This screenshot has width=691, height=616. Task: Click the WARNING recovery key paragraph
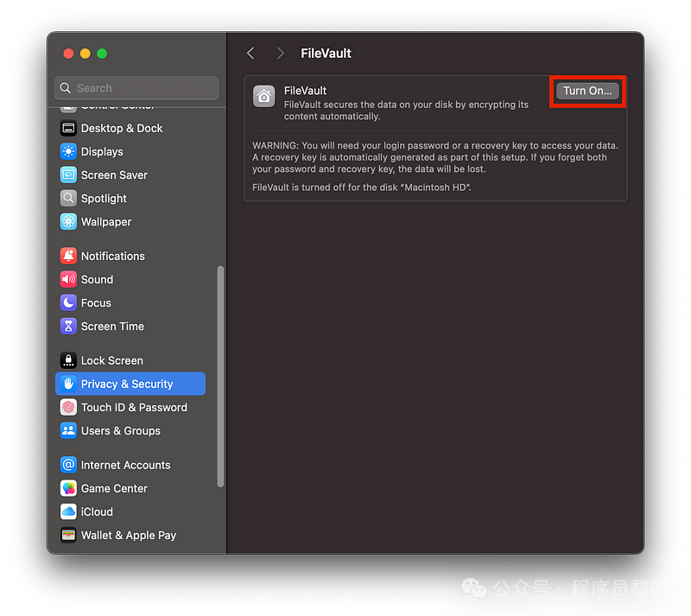point(435,157)
